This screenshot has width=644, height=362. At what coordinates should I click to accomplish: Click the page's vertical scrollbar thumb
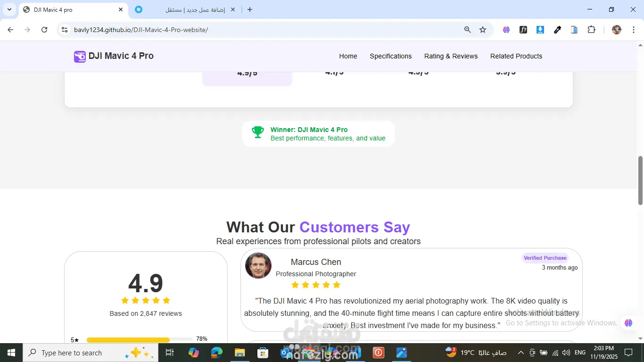click(x=640, y=180)
